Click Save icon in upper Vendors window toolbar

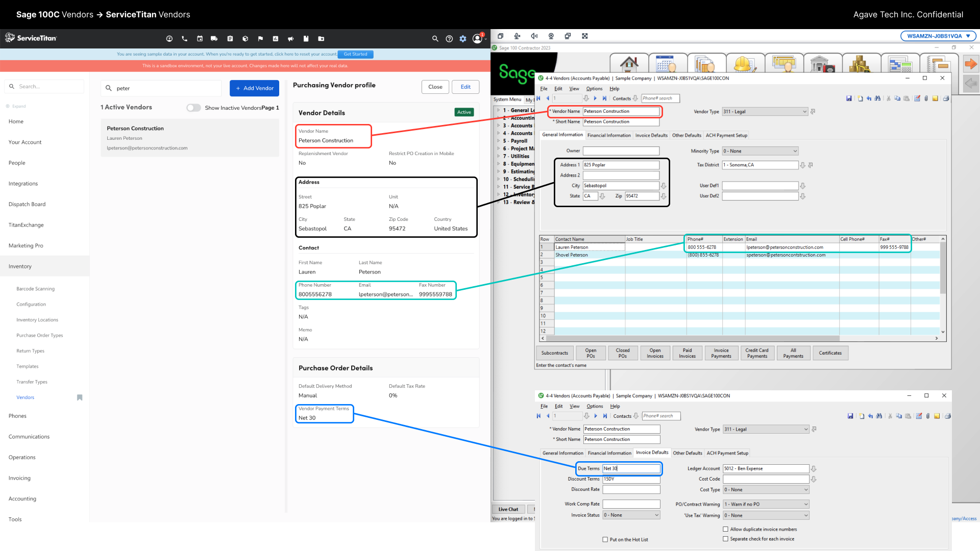849,98
